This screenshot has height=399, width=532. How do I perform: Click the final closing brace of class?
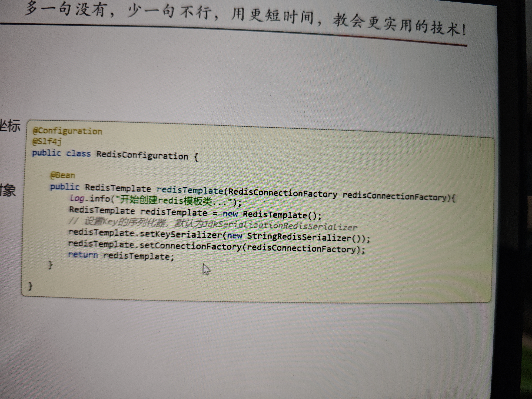(30, 286)
